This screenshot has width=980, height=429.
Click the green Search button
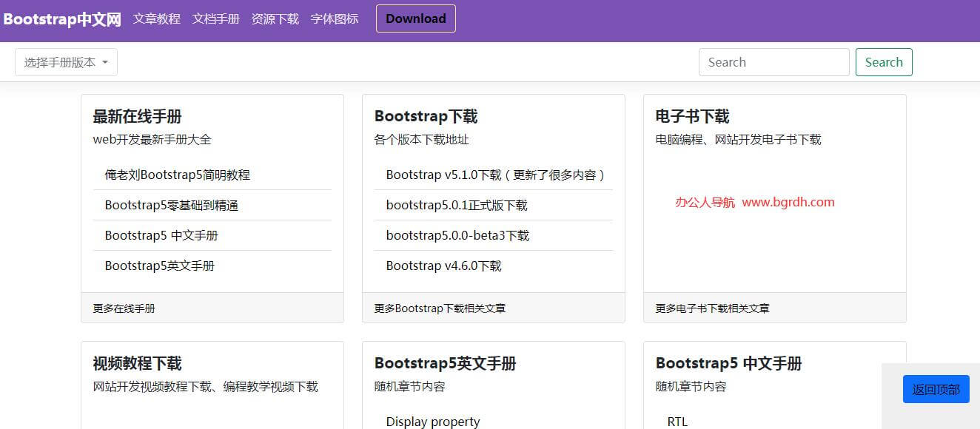coord(884,62)
